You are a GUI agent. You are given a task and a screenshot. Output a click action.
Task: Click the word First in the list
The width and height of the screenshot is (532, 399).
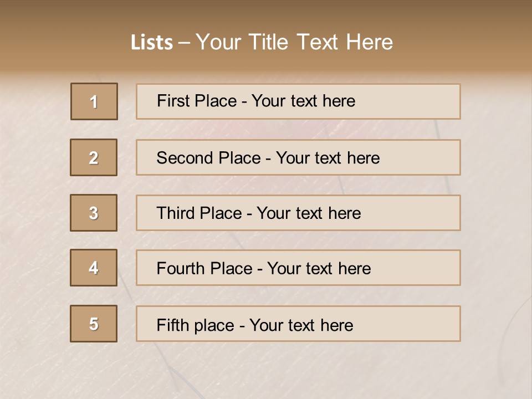pyautogui.click(x=173, y=101)
